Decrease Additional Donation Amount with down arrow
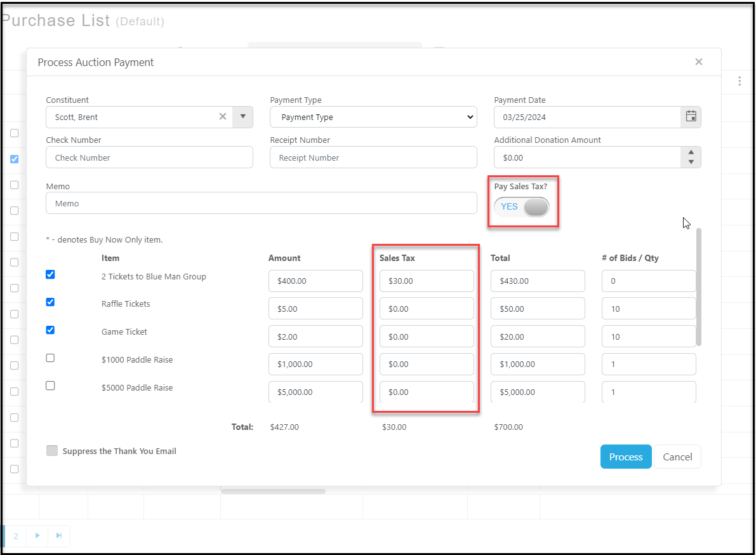The image size is (756, 555). [691, 163]
